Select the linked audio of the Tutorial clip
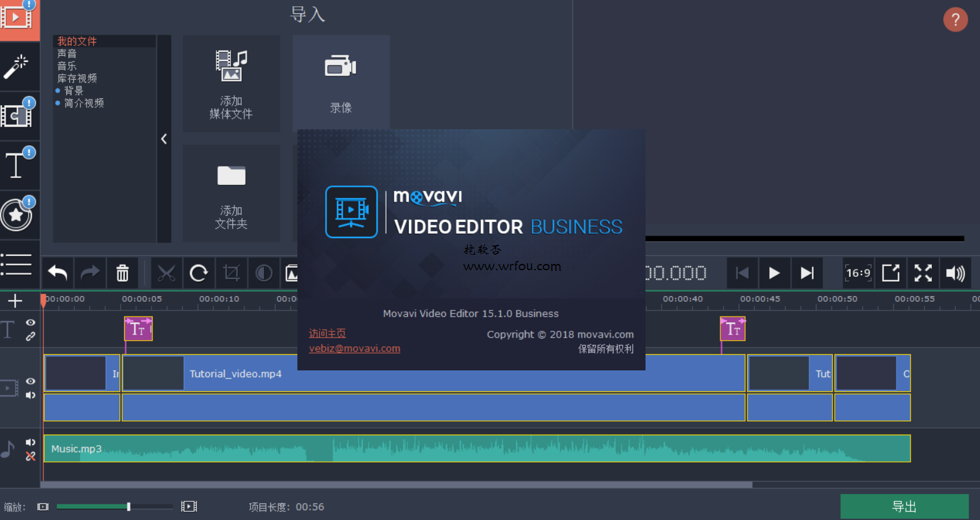Viewport: 980px width, 520px height. (x=433, y=407)
